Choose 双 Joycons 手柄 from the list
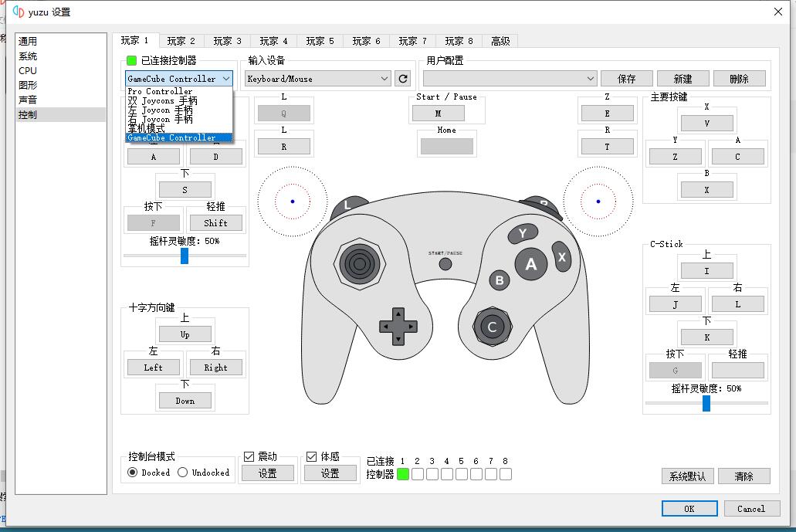The height and width of the screenshot is (532, 796). coord(178,100)
